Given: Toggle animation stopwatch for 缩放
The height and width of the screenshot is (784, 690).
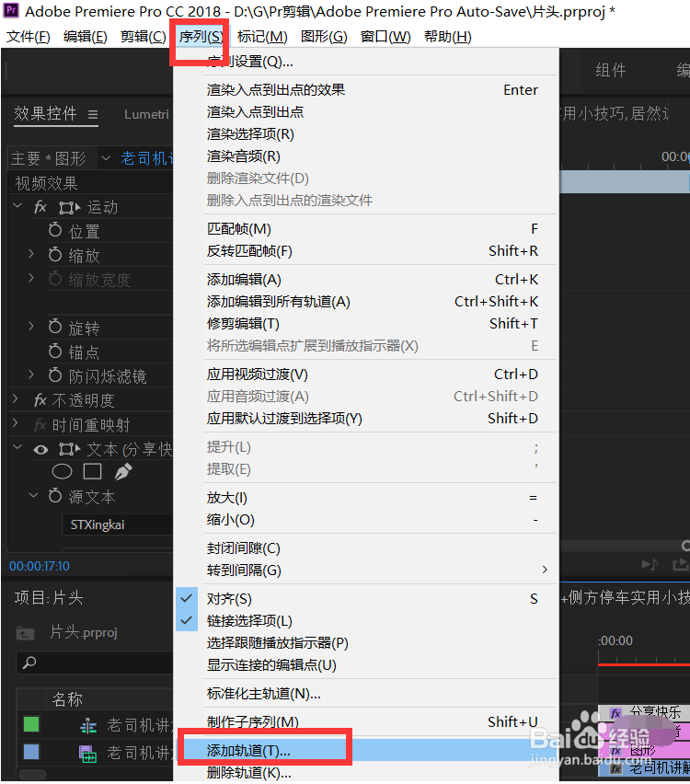Looking at the screenshot, I should tap(55, 254).
